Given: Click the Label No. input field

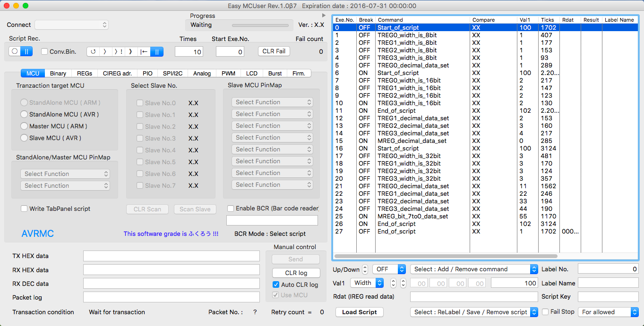Looking at the screenshot, I should click(x=608, y=269).
